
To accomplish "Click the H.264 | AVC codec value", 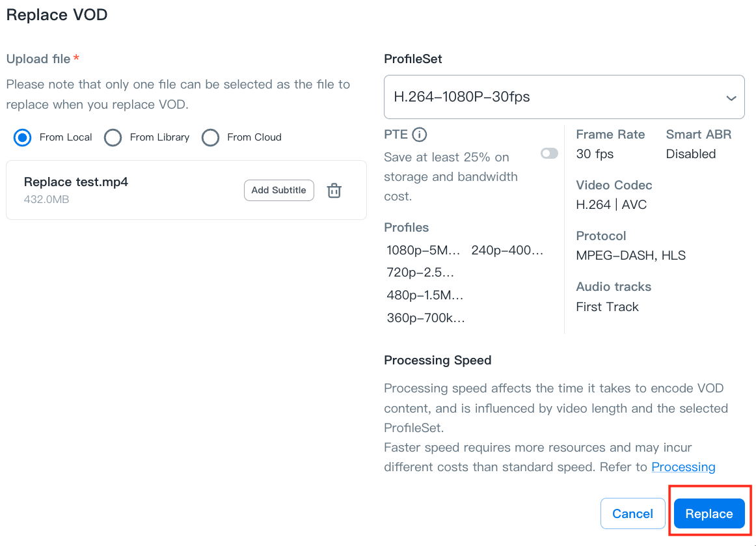I will point(611,205).
